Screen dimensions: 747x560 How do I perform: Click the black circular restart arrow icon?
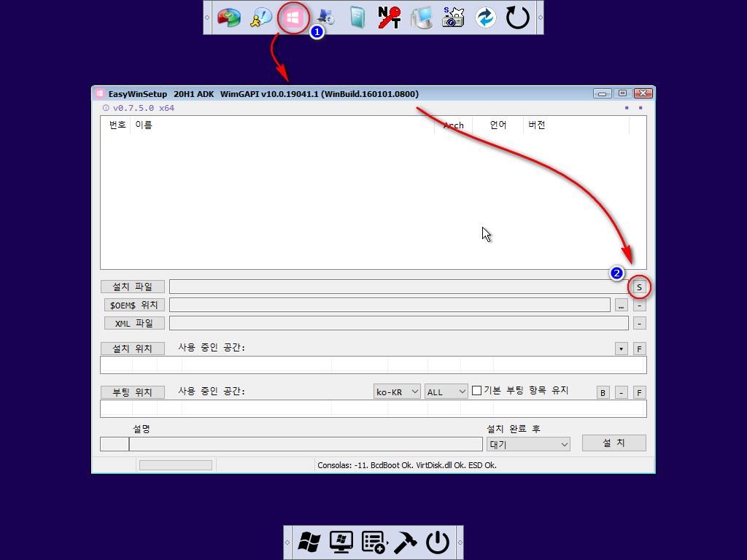click(x=518, y=17)
